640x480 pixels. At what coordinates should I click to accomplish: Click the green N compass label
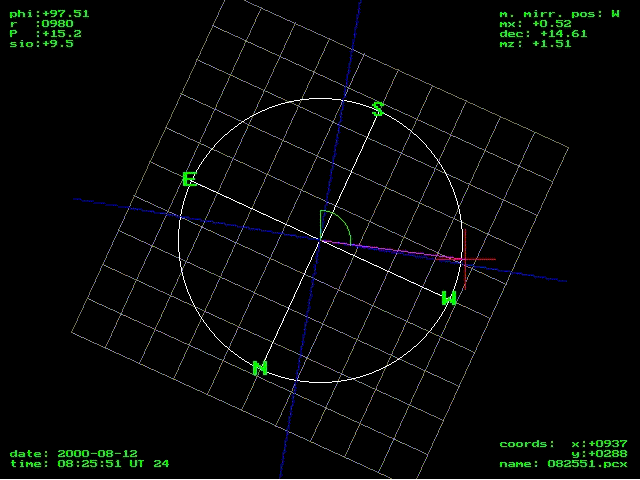(260, 368)
